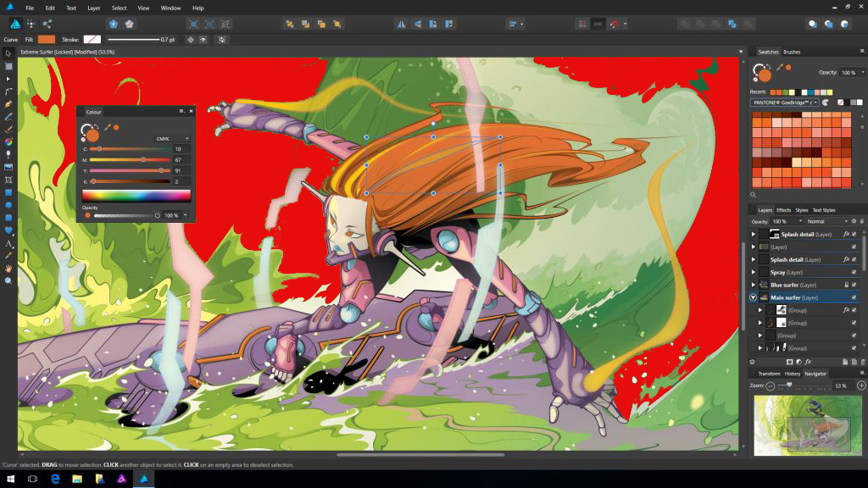Image resolution: width=868 pixels, height=488 pixels.
Task: Click the colour picker eyedropper in Colour panel
Action: 108,127
